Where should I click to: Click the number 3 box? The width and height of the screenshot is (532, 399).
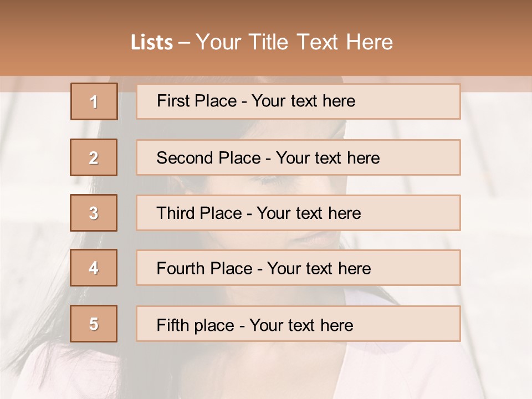click(x=94, y=213)
